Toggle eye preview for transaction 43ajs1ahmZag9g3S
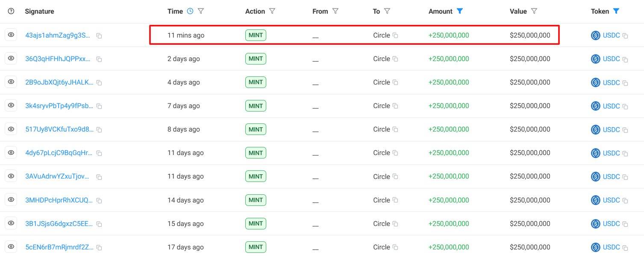 [11, 35]
